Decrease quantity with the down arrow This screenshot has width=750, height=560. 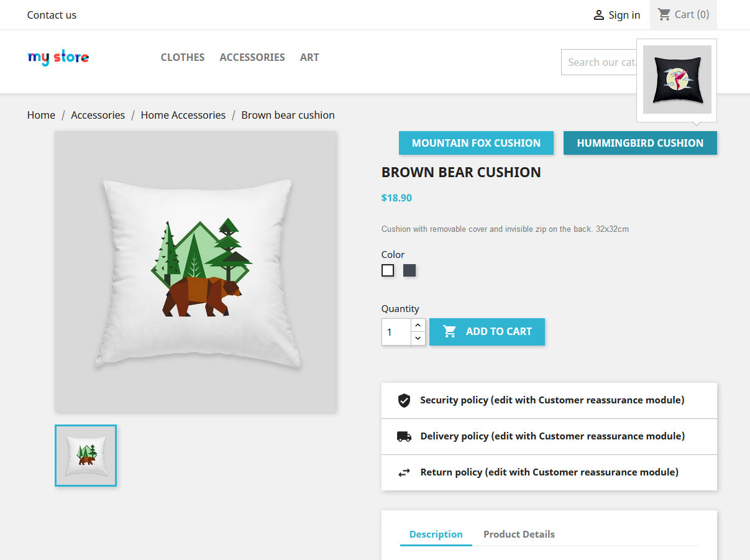[418, 339]
